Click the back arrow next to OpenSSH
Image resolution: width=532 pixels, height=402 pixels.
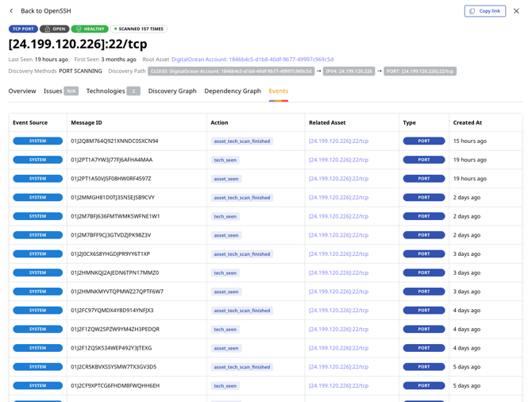[x=11, y=11]
